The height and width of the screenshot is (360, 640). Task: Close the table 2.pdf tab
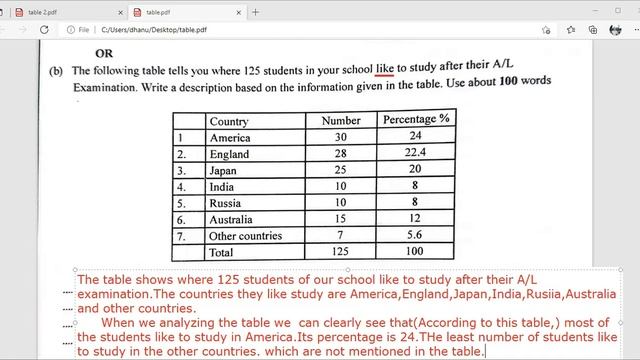coord(120,13)
